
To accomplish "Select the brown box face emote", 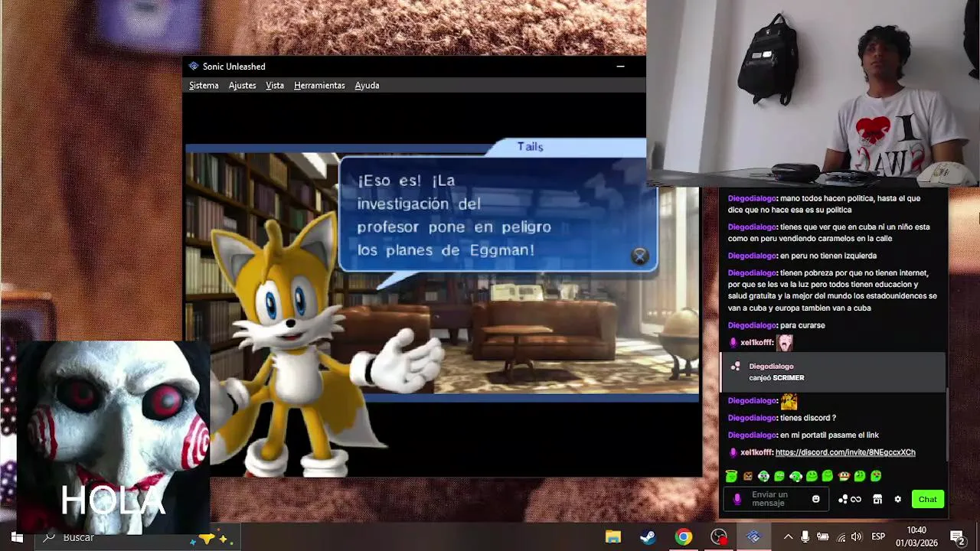I will click(x=748, y=476).
